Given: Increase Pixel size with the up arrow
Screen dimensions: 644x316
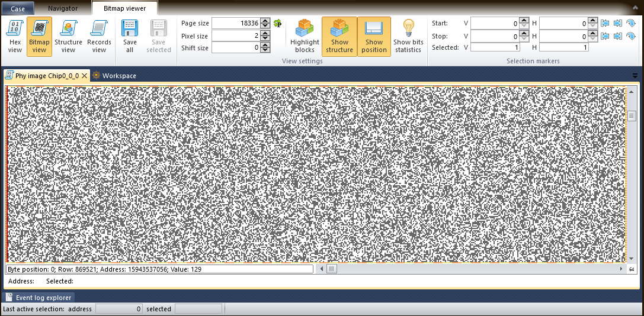Looking at the screenshot, I should tap(266, 33).
